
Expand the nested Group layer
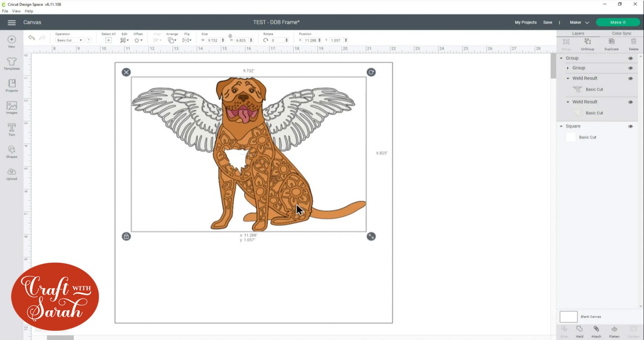[568, 68]
